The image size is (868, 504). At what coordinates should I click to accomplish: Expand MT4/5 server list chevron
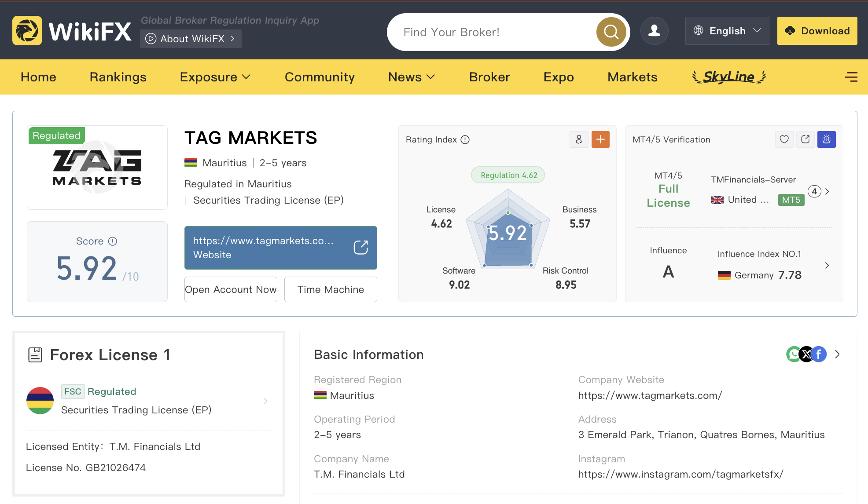click(828, 192)
